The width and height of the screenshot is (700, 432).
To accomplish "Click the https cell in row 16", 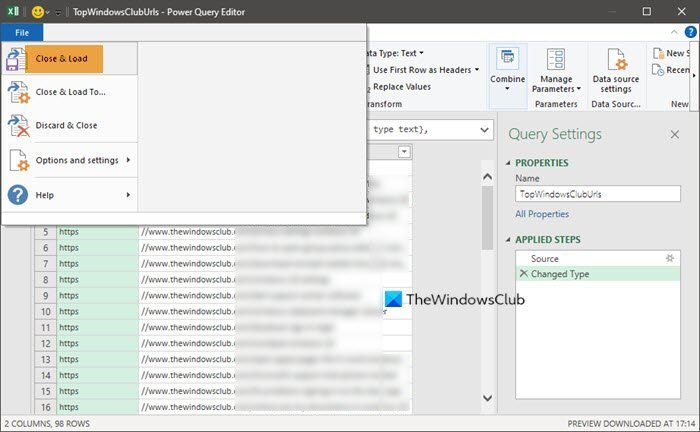I will coord(97,407).
